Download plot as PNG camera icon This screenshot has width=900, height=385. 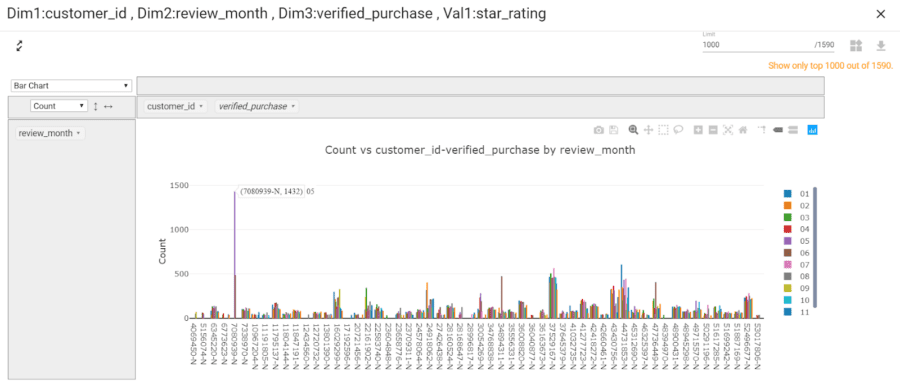(599, 130)
